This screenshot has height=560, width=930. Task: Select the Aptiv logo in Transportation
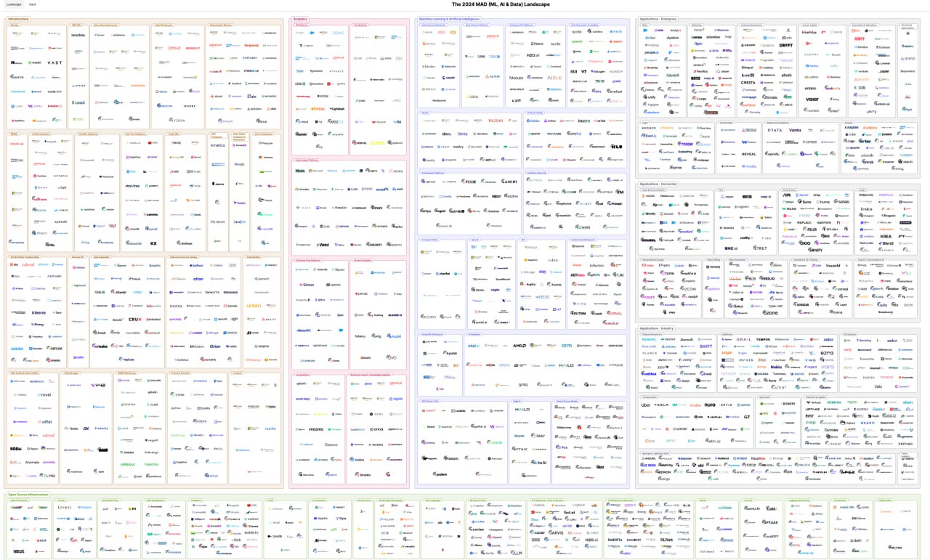pyautogui.click(x=727, y=405)
